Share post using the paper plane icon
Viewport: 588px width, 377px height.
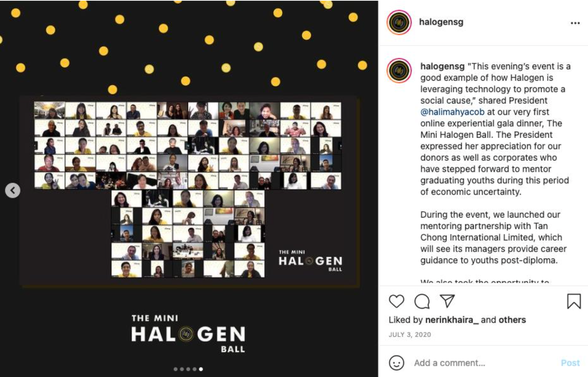pos(447,301)
